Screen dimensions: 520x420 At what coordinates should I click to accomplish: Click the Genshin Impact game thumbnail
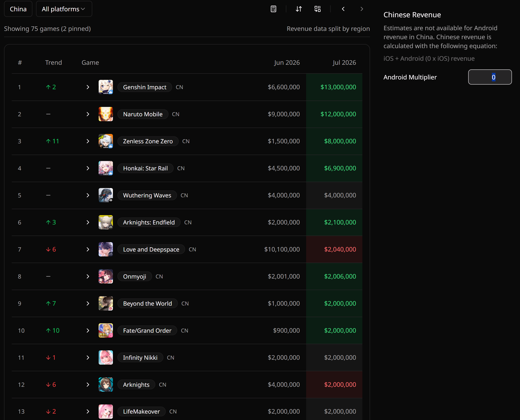click(x=106, y=87)
